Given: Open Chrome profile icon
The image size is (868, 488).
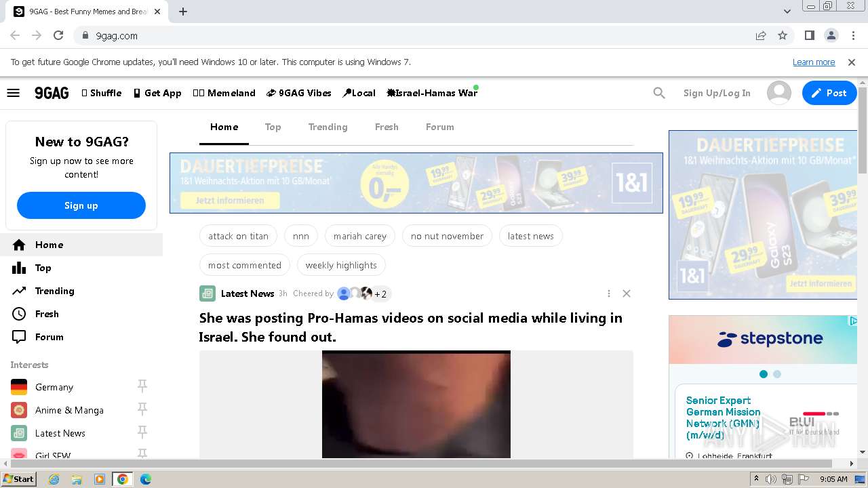Looking at the screenshot, I should (831, 35).
